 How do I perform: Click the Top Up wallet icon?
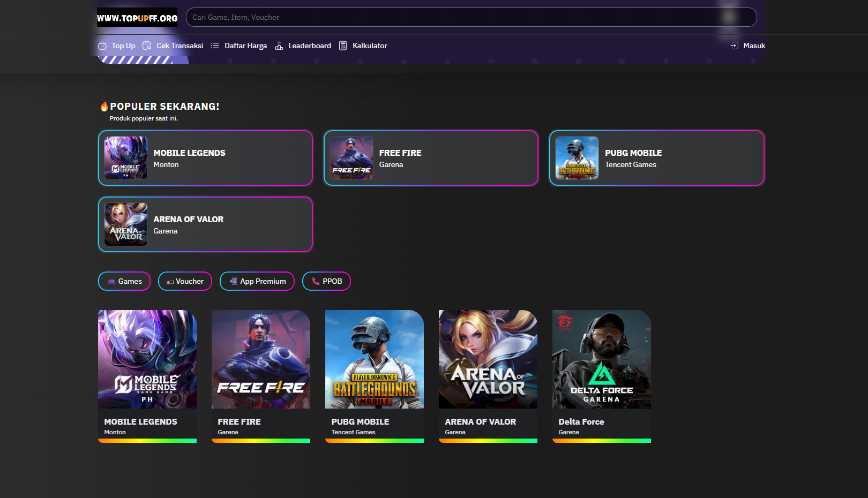click(x=102, y=46)
